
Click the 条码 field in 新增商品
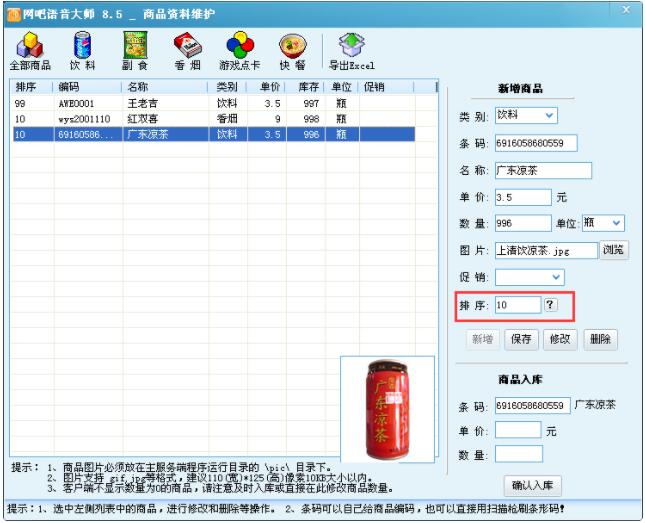[x=536, y=143]
